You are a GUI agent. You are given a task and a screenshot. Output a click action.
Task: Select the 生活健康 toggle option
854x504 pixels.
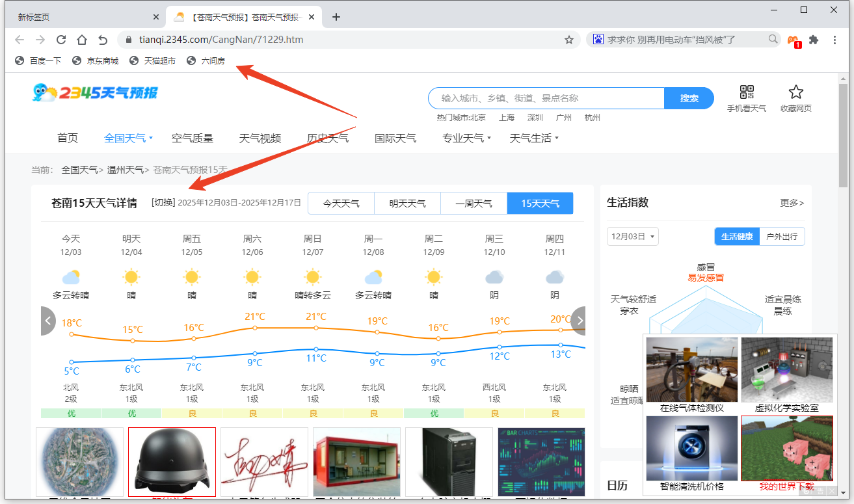tap(737, 237)
